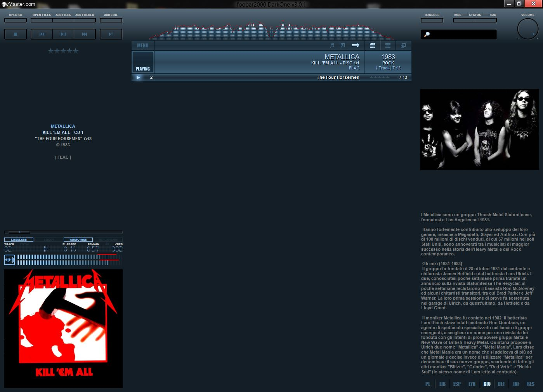Play a random track using the play-question button
The height and width of the screenshot is (392, 543).
click(x=111, y=34)
